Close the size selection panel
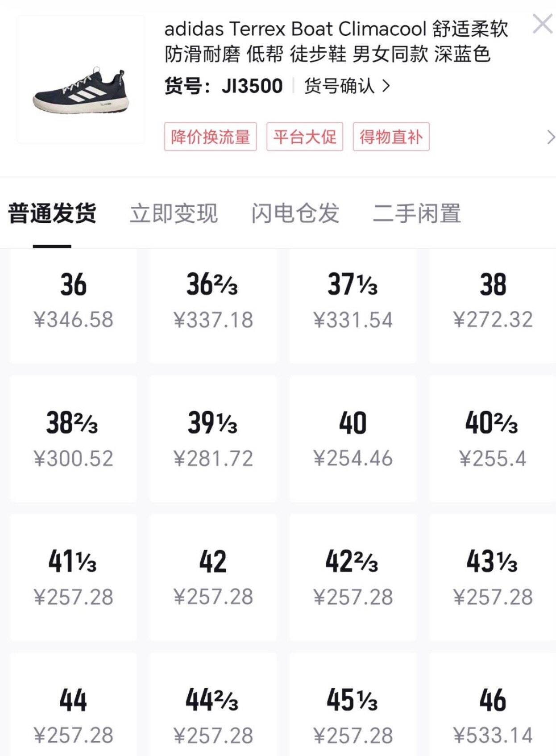Image resolution: width=556 pixels, height=756 pixels. click(x=543, y=24)
